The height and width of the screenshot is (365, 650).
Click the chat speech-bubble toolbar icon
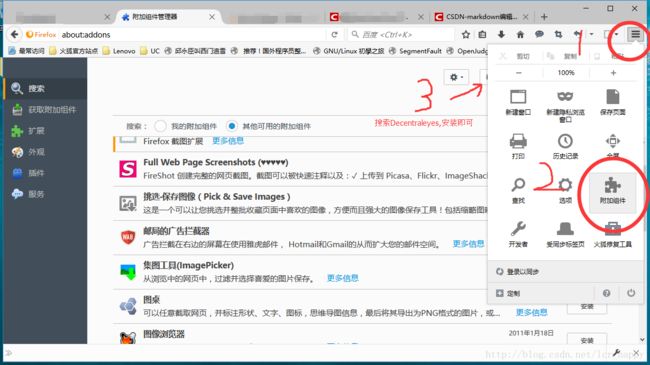(539, 34)
